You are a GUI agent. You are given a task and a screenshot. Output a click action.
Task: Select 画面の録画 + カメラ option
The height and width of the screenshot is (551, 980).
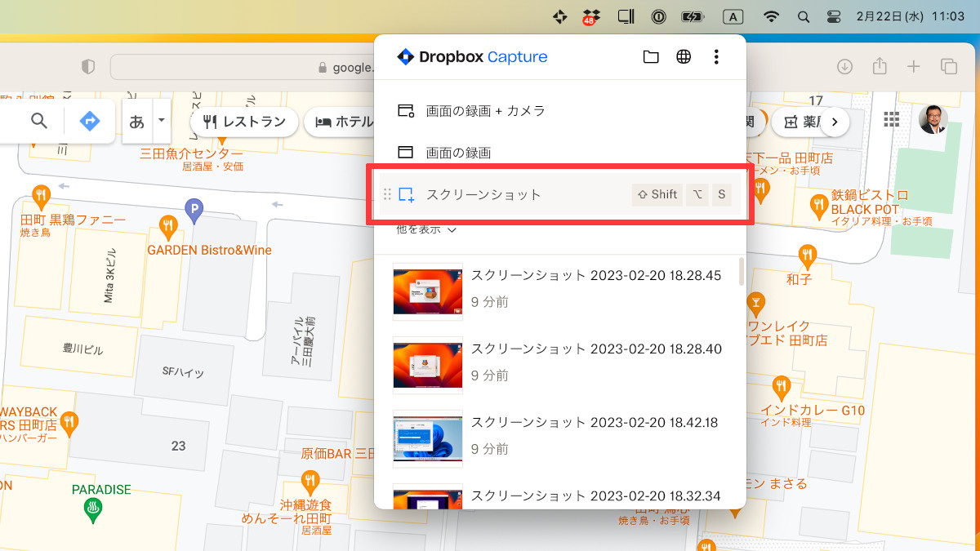click(560, 111)
